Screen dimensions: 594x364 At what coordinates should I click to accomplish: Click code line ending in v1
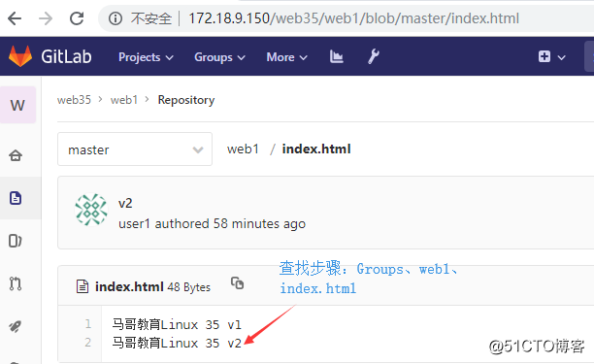(177, 324)
